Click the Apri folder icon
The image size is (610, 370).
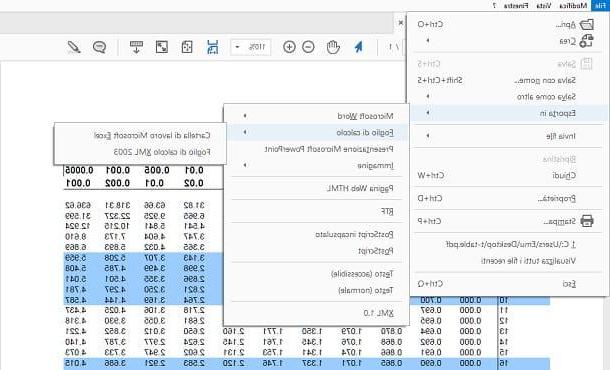coord(587,25)
